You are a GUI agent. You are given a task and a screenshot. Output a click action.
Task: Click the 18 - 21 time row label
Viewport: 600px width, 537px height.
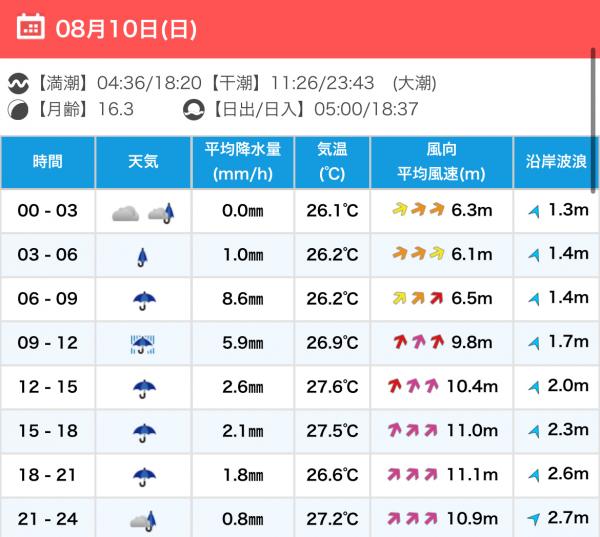[48, 475]
